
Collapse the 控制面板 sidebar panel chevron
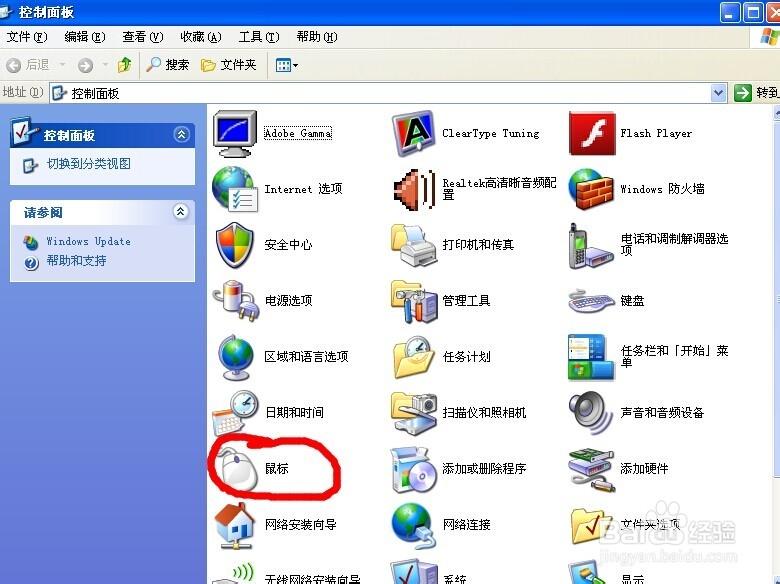(181, 134)
